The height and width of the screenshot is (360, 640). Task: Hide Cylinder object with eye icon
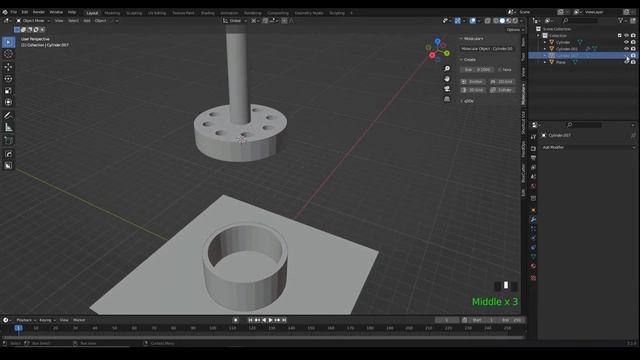[x=627, y=42]
